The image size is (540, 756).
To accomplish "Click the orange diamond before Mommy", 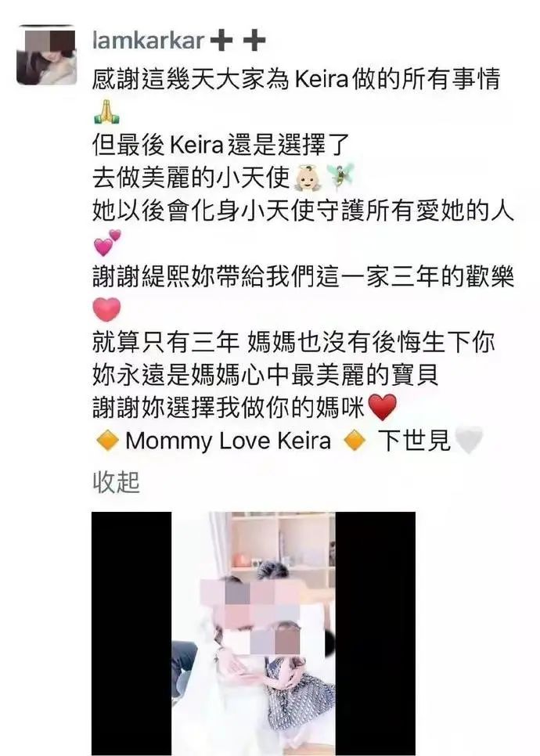I will click(x=107, y=441).
